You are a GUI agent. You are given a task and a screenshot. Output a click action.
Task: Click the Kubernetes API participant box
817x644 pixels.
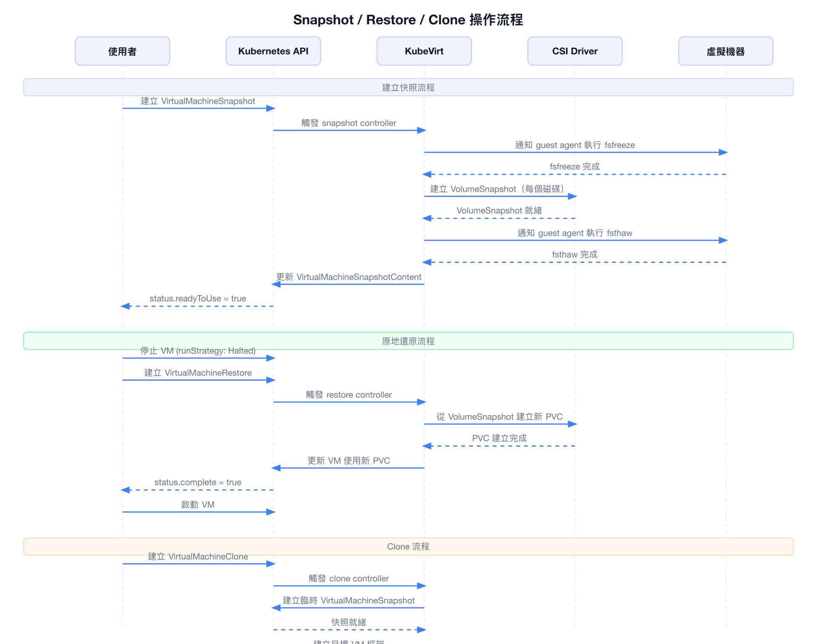pyautogui.click(x=273, y=51)
